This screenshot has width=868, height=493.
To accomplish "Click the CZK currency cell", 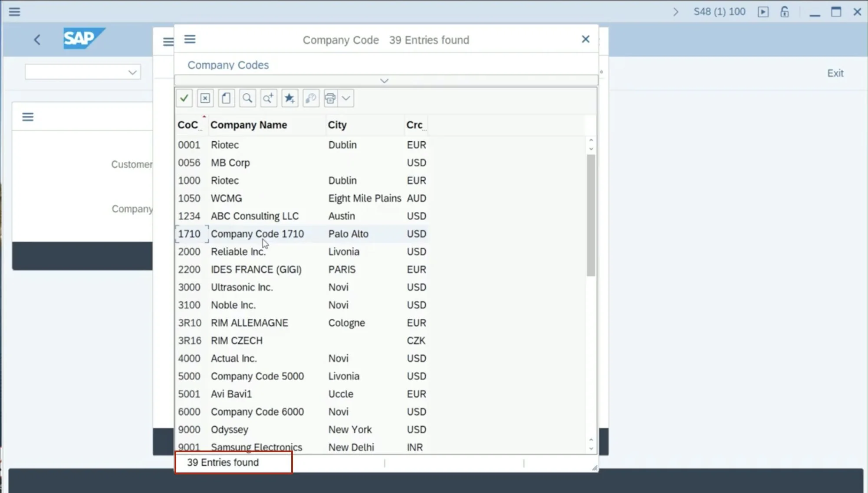I will pyautogui.click(x=416, y=340).
